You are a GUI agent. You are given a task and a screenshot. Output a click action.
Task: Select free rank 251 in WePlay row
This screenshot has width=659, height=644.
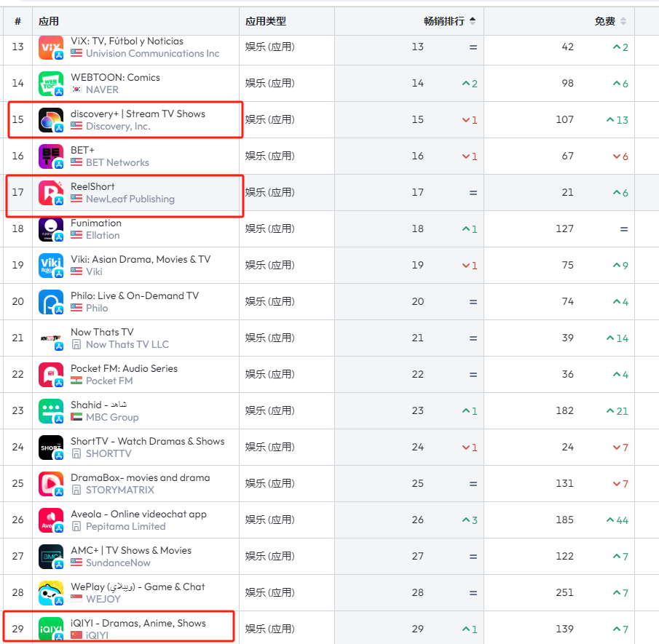click(x=564, y=592)
